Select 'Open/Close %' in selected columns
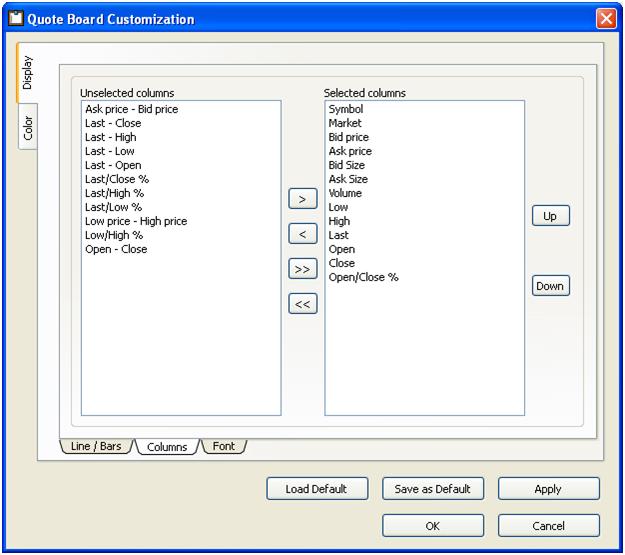Viewport: 625px width, 555px height. point(363,277)
